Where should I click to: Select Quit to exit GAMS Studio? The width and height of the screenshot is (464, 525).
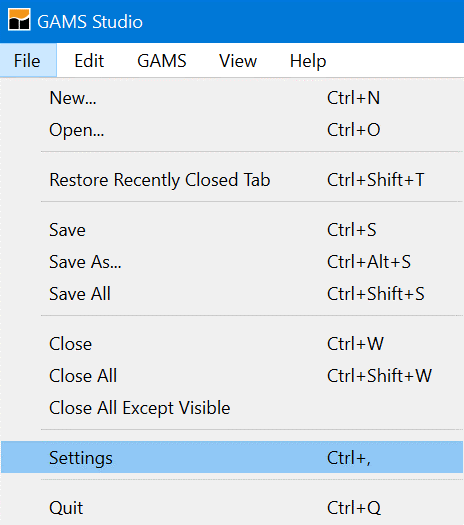click(232, 508)
